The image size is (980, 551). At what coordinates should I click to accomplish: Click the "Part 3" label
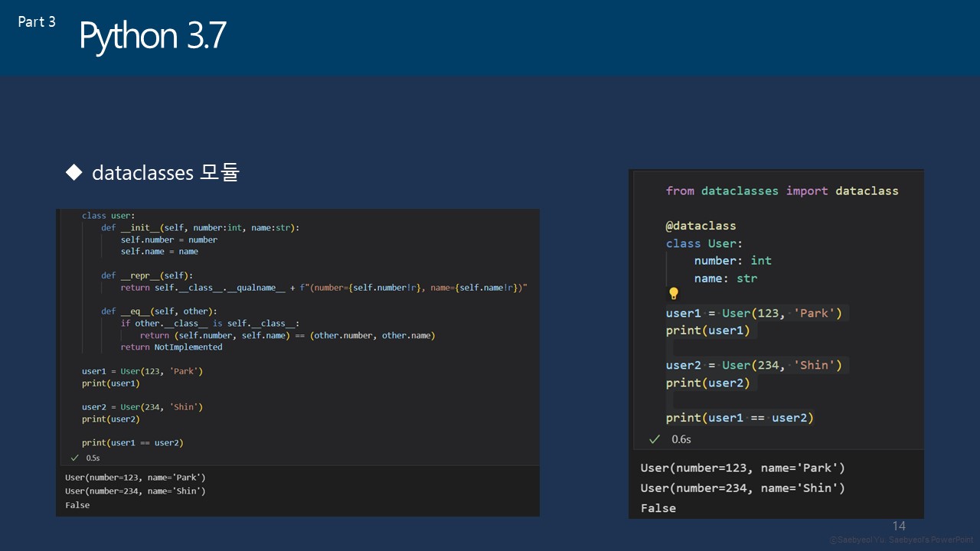(37, 21)
